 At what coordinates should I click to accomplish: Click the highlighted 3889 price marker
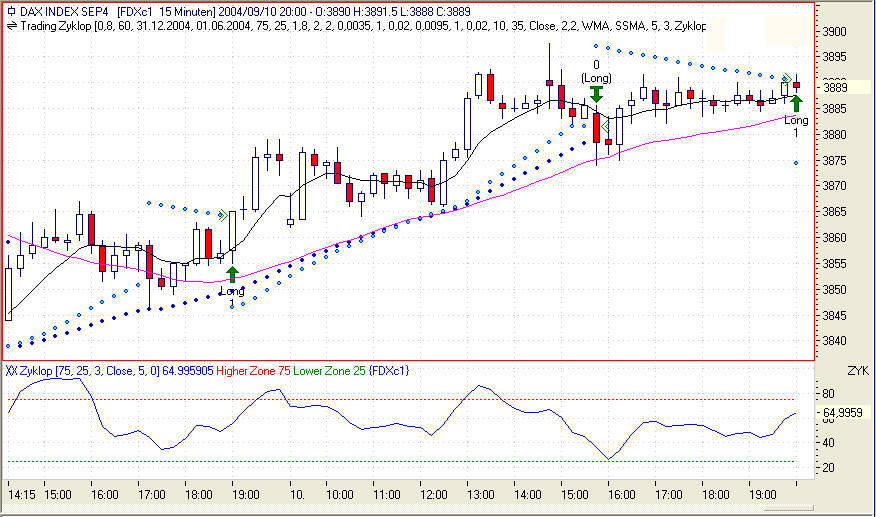pos(834,87)
